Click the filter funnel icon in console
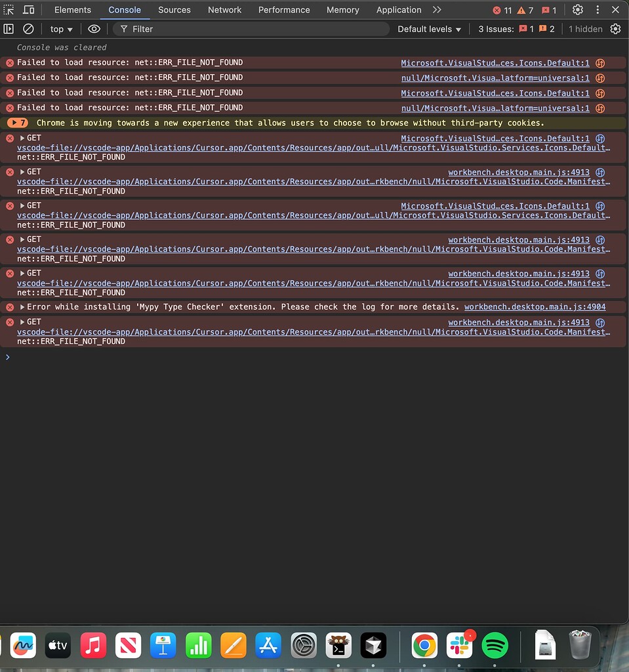Image resolution: width=629 pixels, height=672 pixels. (123, 29)
